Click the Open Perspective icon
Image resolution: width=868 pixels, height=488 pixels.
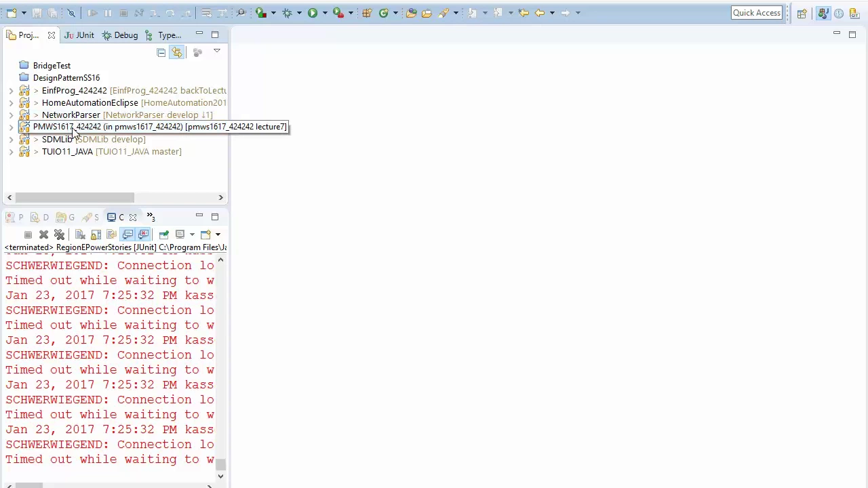click(802, 13)
